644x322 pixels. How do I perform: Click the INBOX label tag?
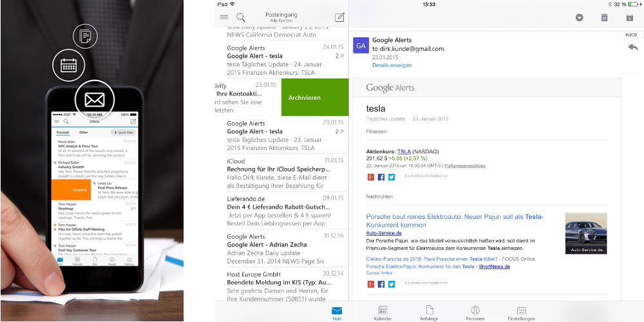coord(631,35)
